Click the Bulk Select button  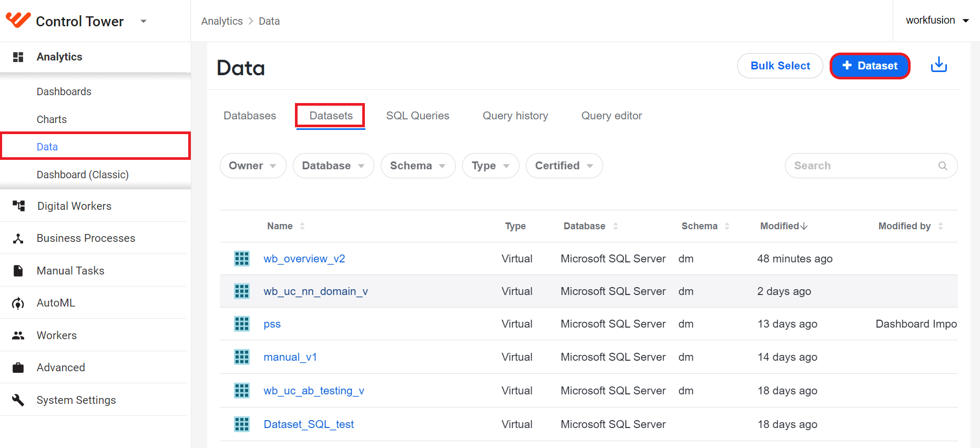pyautogui.click(x=780, y=66)
